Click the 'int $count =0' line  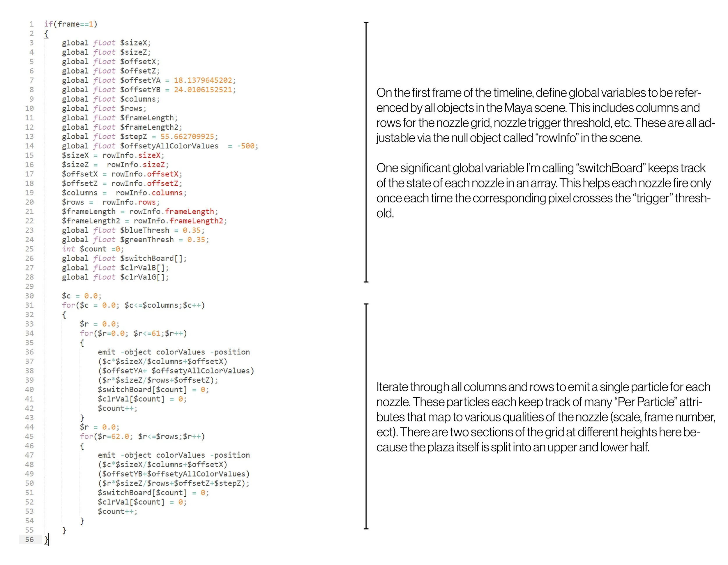coord(93,249)
